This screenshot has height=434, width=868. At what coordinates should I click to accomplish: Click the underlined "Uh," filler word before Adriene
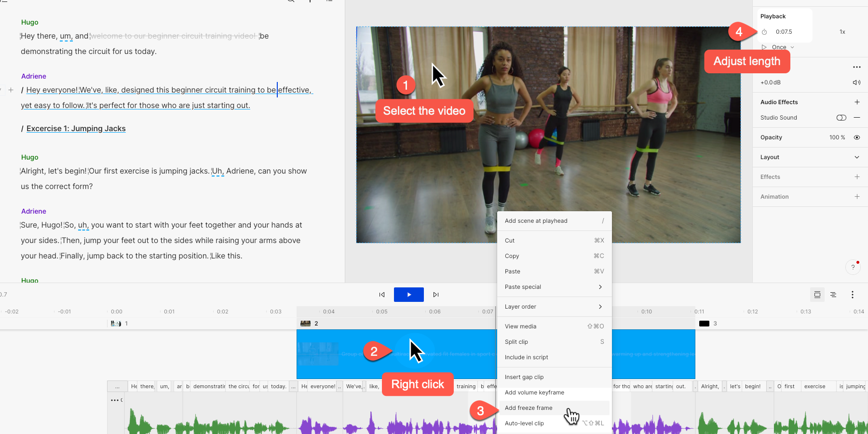click(x=218, y=171)
